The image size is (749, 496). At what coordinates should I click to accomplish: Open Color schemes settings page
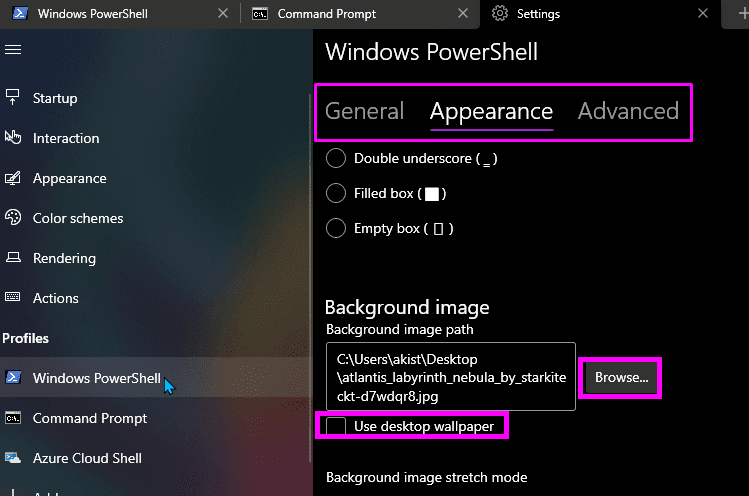(x=155, y=218)
